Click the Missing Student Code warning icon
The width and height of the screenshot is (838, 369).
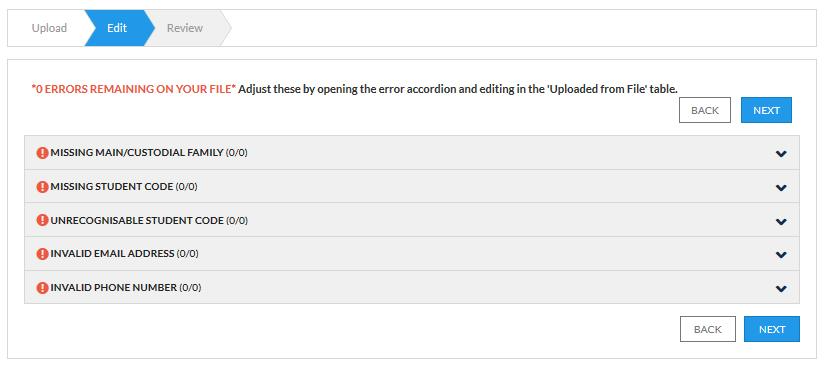coord(42,187)
